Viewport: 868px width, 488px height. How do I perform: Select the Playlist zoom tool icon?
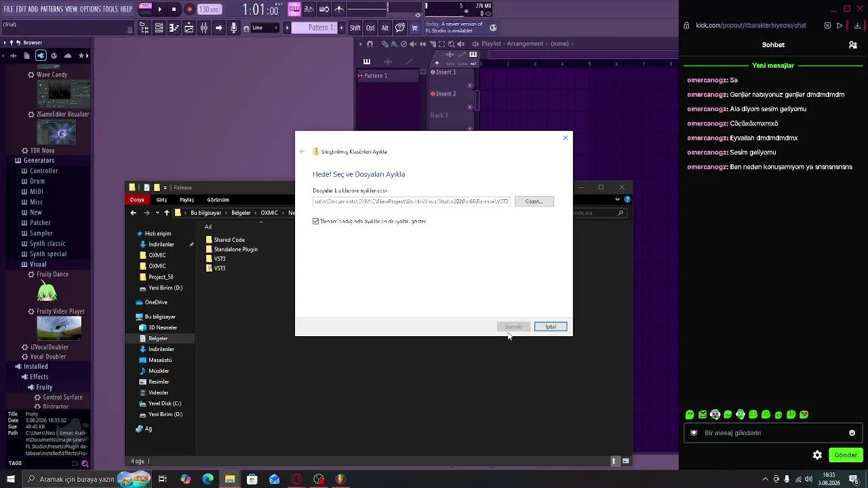coord(451,44)
